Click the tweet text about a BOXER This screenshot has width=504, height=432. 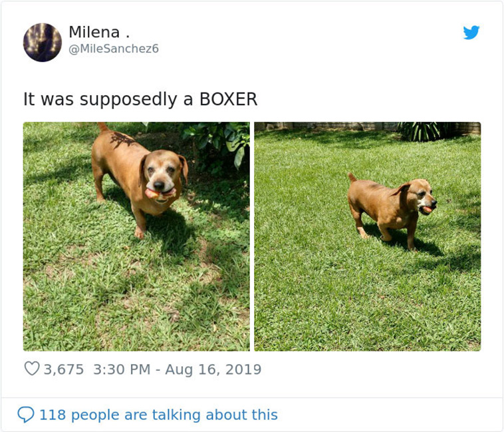pyautogui.click(x=140, y=99)
